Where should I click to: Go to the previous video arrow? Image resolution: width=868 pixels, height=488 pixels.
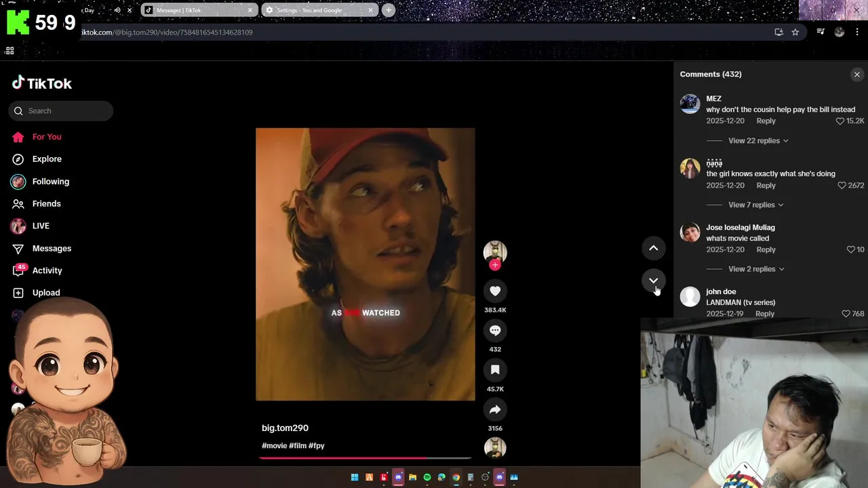654,248
